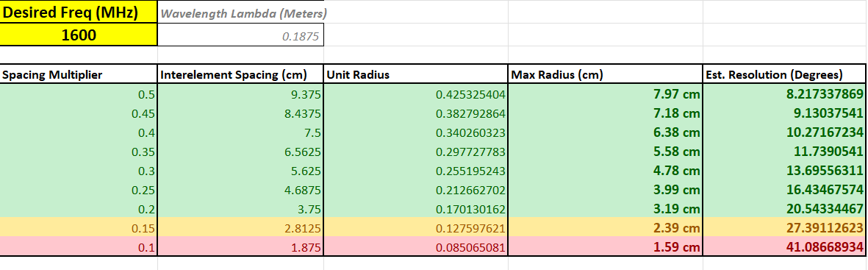Viewport: 868px width, 270px height.
Task: Click resolution value 9.13037541
Action: (784, 113)
